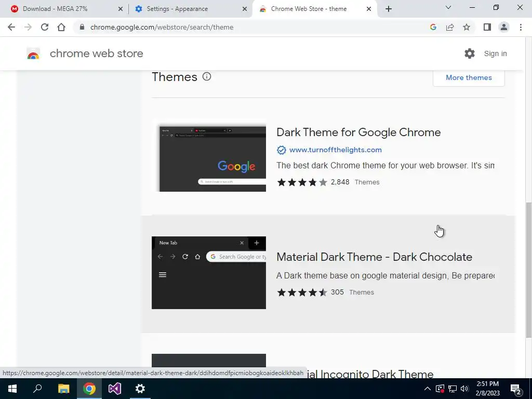Open the notification center

click(516, 389)
